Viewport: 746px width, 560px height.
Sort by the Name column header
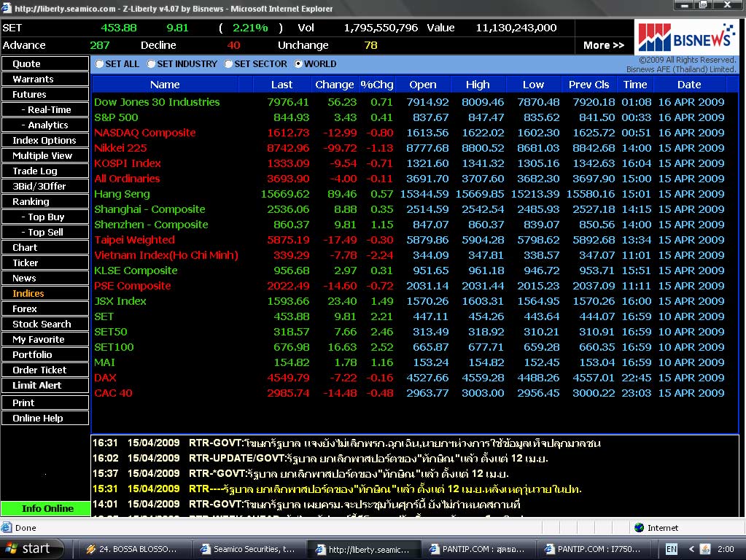165,85
